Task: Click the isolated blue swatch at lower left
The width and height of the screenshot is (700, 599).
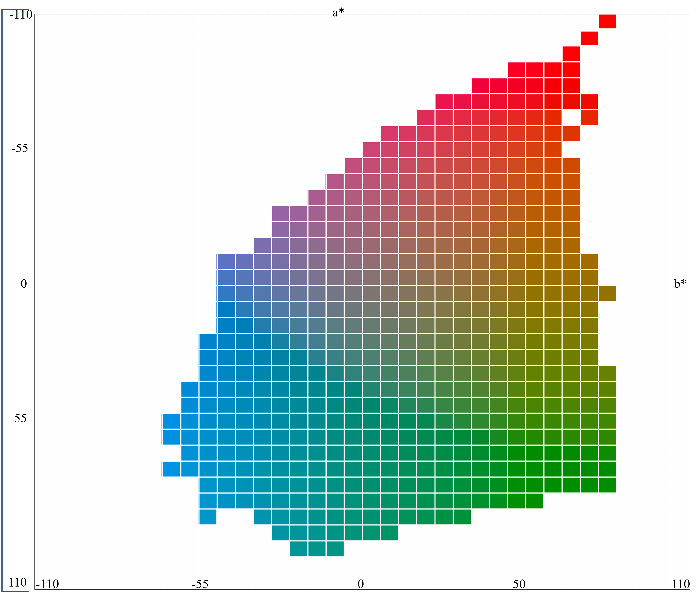Action: pos(207,517)
